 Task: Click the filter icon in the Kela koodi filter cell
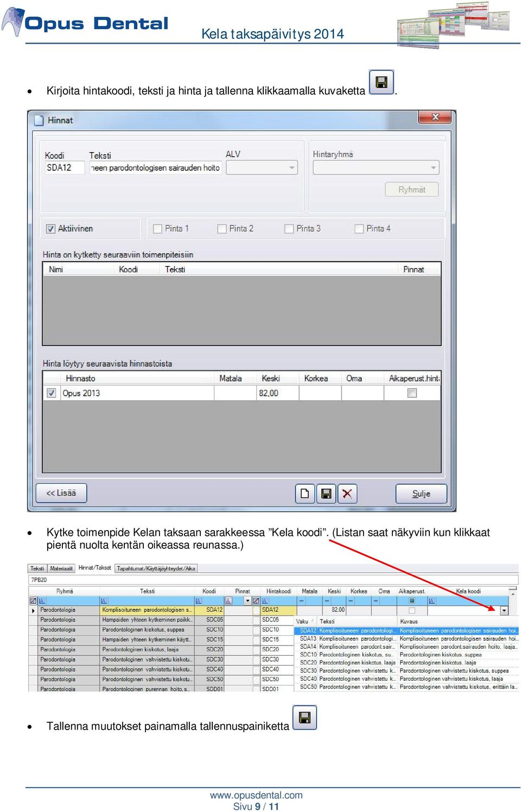click(x=431, y=601)
